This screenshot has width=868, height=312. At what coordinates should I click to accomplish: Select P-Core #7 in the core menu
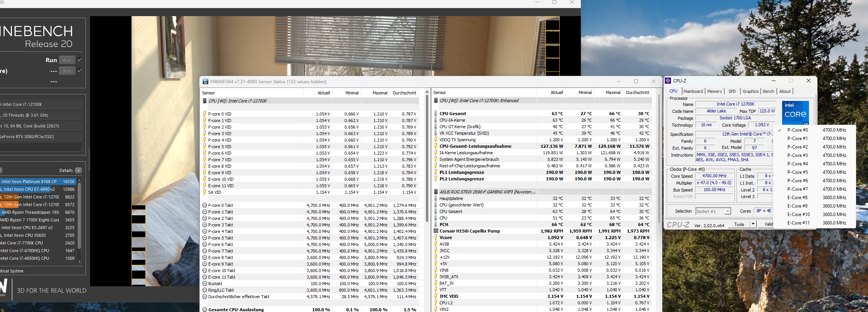point(814,189)
